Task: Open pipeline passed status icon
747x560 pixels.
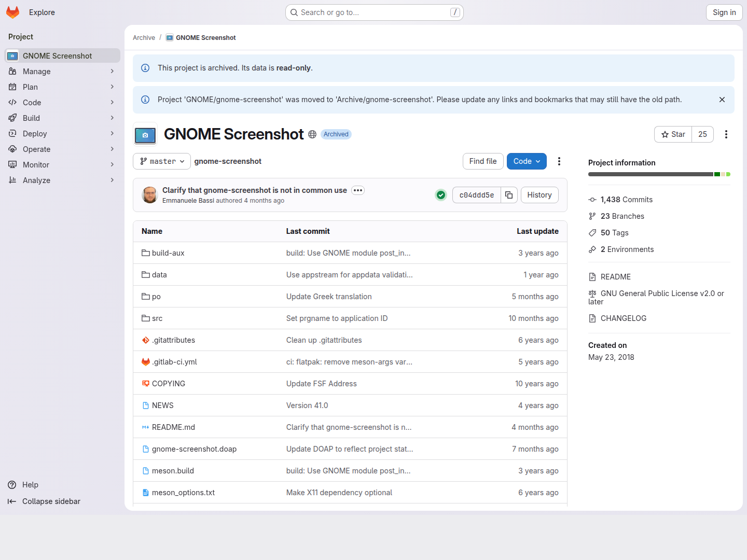Action: pos(441,195)
